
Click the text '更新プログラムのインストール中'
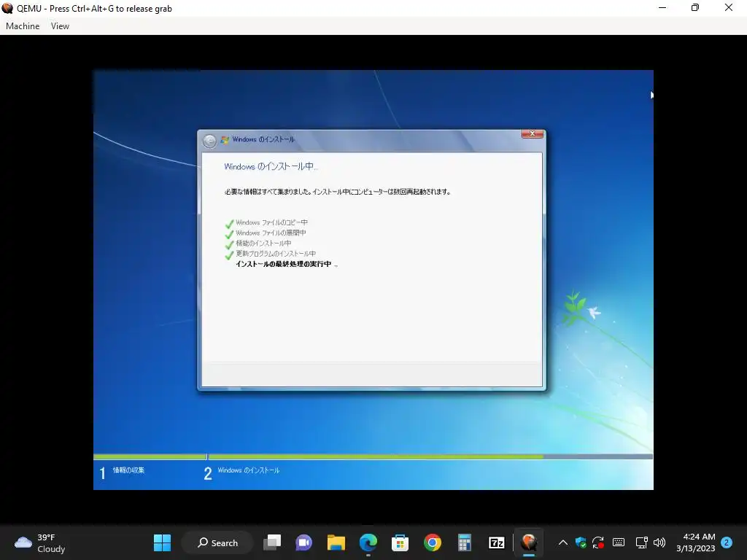[x=276, y=254]
